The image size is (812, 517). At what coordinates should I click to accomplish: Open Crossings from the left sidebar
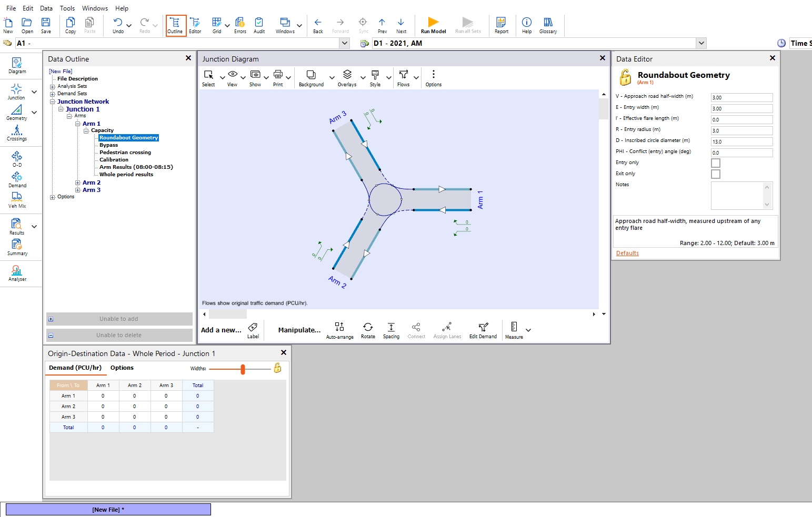[x=17, y=133]
